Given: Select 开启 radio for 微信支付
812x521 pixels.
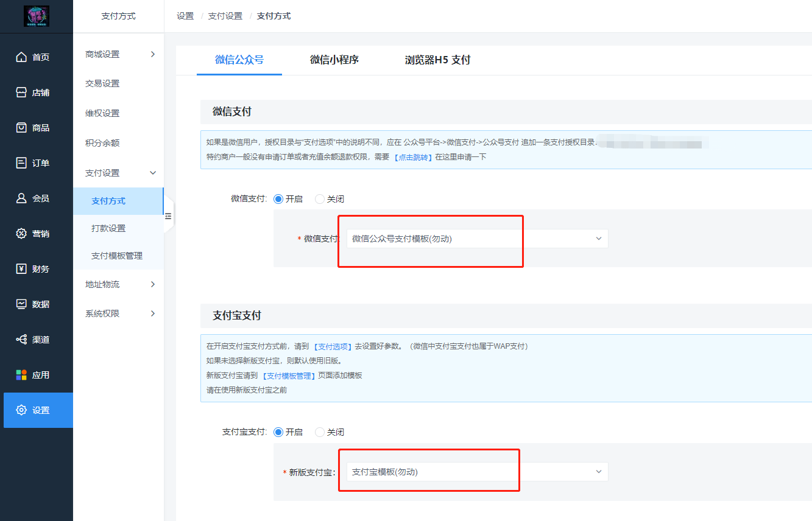Looking at the screenshot, I should click(x=278, y=199).
